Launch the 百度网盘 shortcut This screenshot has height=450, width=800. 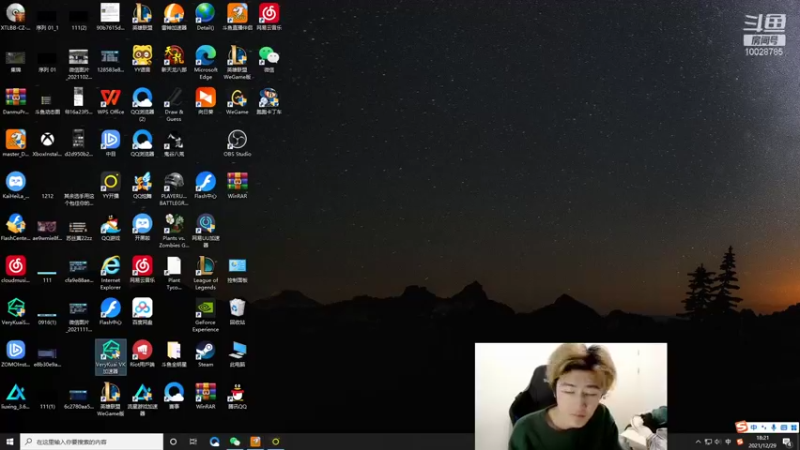click(x=142, y=312)
